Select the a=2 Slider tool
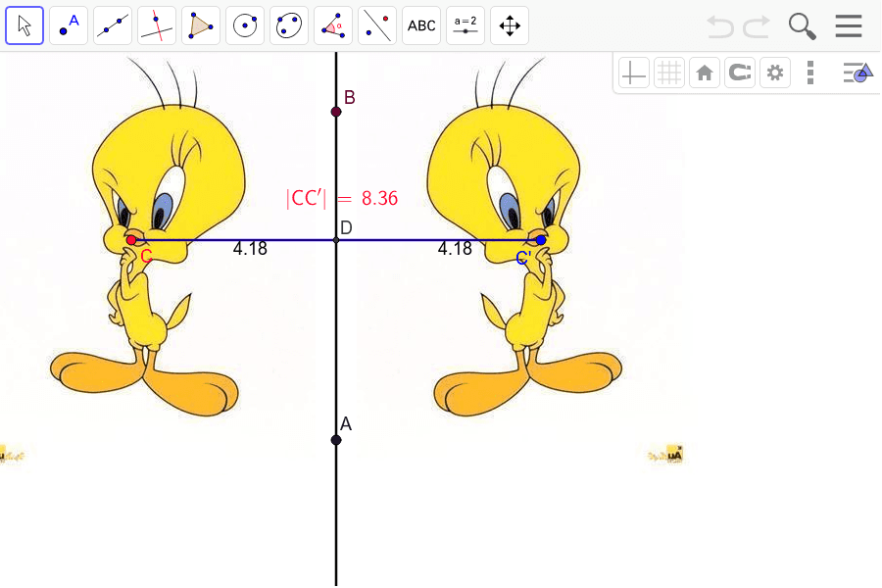The width and height of the screenshot is (882, 588). 465,25
